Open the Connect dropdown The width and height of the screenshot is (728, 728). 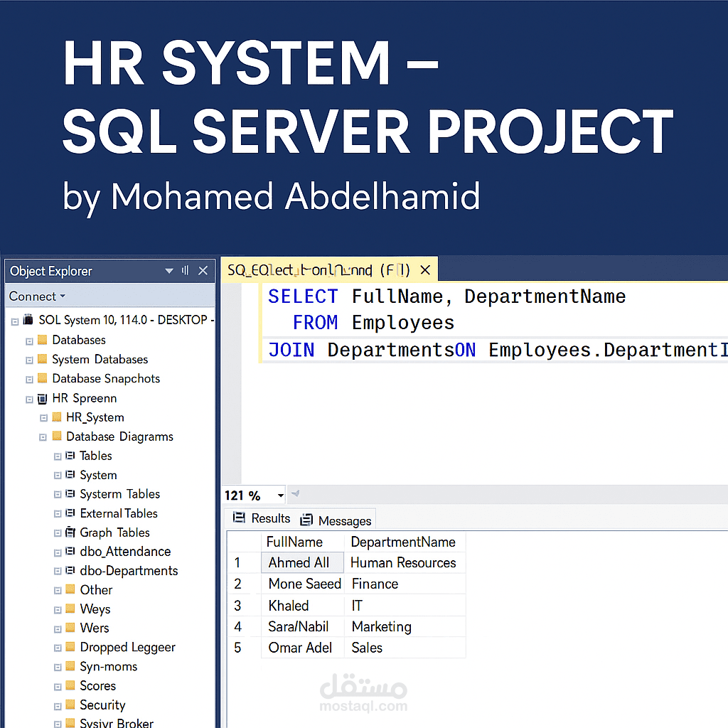(x=37, y=296)
